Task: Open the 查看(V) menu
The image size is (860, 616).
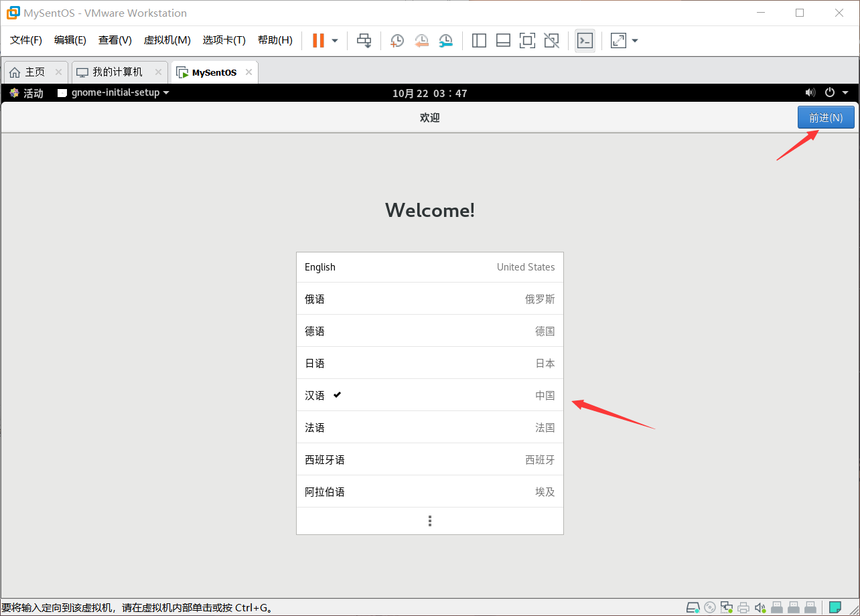Action: tap(115, 40)
